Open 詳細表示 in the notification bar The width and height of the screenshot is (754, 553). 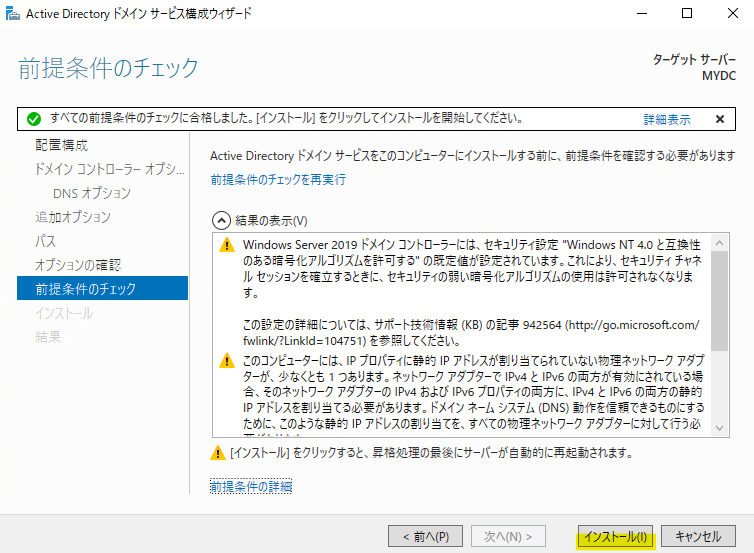tap(666, 119)
